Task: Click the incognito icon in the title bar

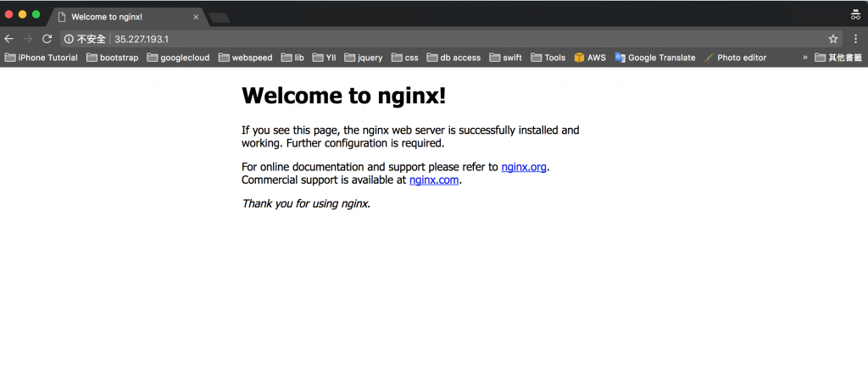Action: (855, 14)
